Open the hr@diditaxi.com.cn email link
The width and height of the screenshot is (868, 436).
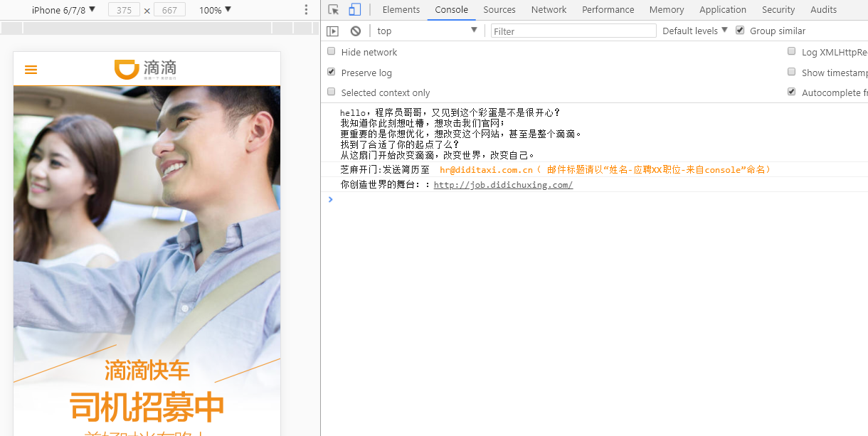pyautogui.click(x=486, y=169)
